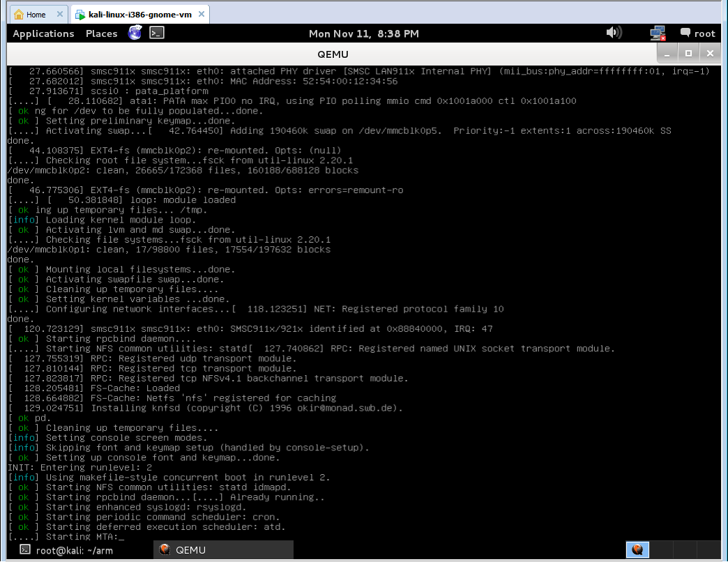The image size is (728, 562).
Task: Click the chat bubble icon beside root
Action: pos(685,33)
